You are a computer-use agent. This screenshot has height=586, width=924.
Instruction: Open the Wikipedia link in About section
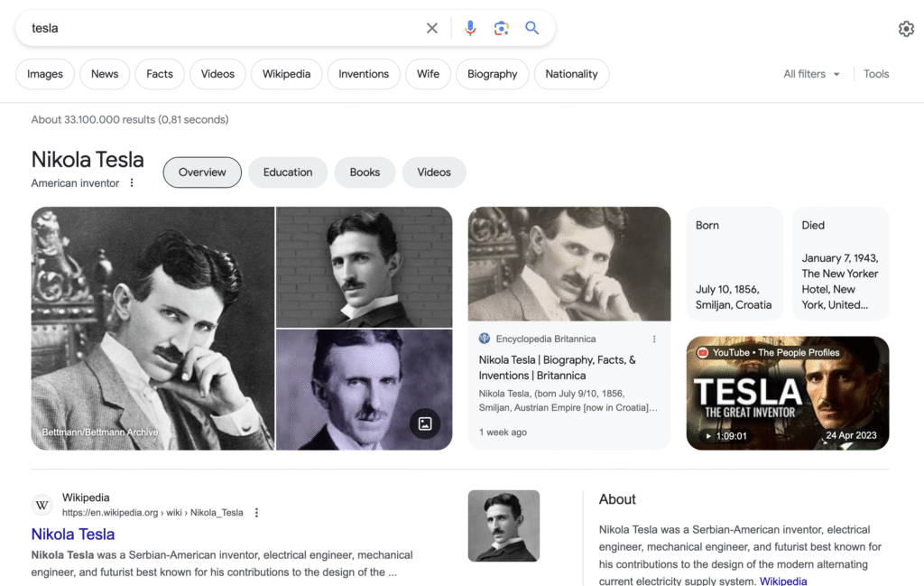pos(783,581)
